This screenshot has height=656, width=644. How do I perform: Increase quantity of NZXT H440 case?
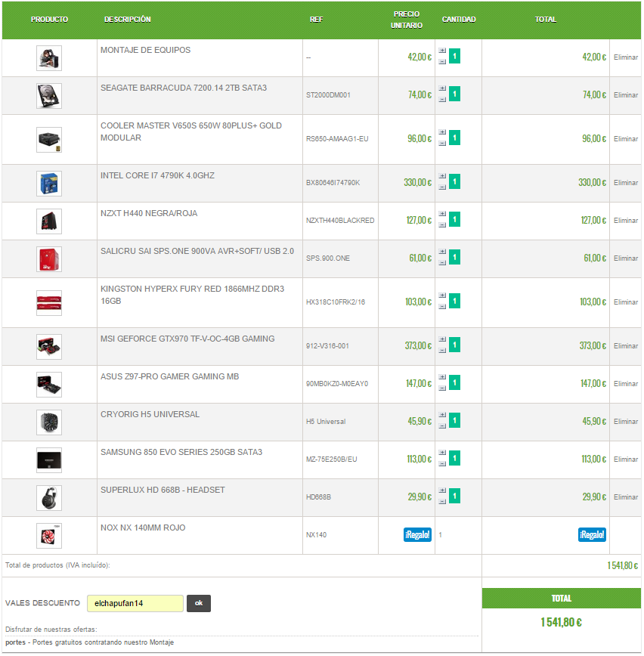click(442, 214)
